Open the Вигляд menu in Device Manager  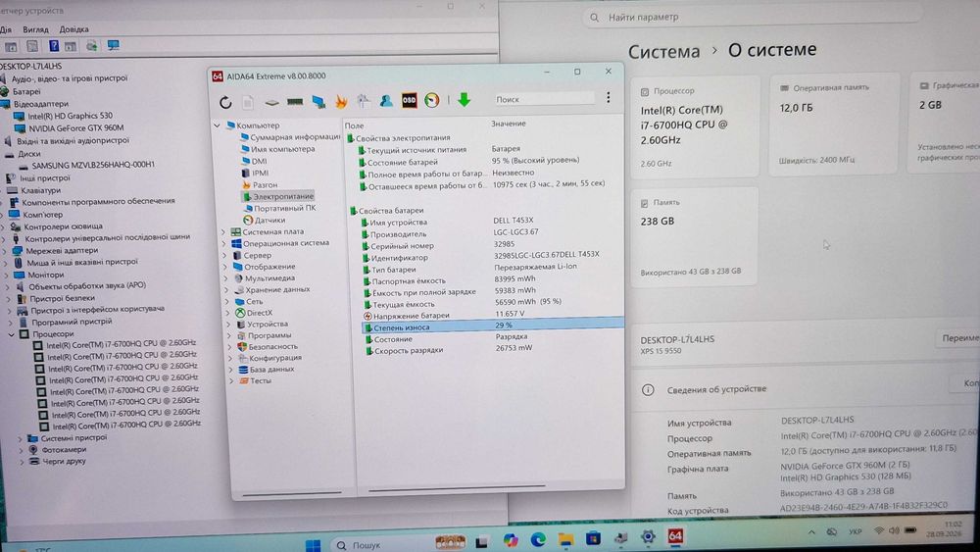pos(35,29)
